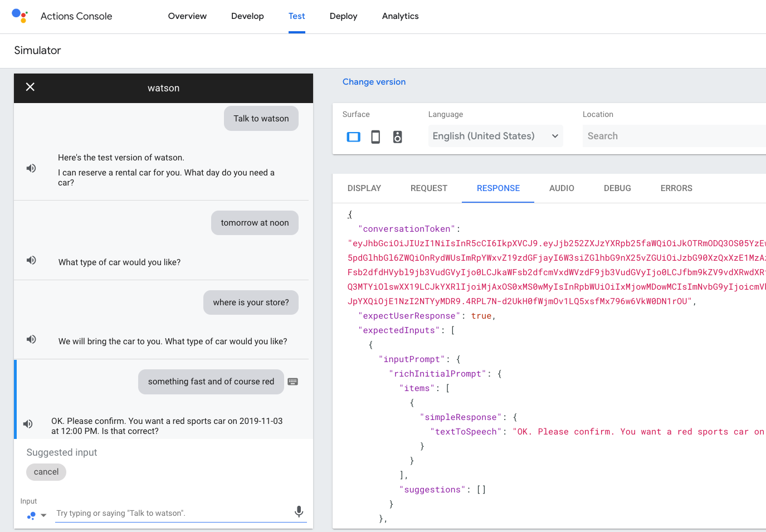Click the cancel suggestion chip
Screen dimensions: 766x532
46,472
